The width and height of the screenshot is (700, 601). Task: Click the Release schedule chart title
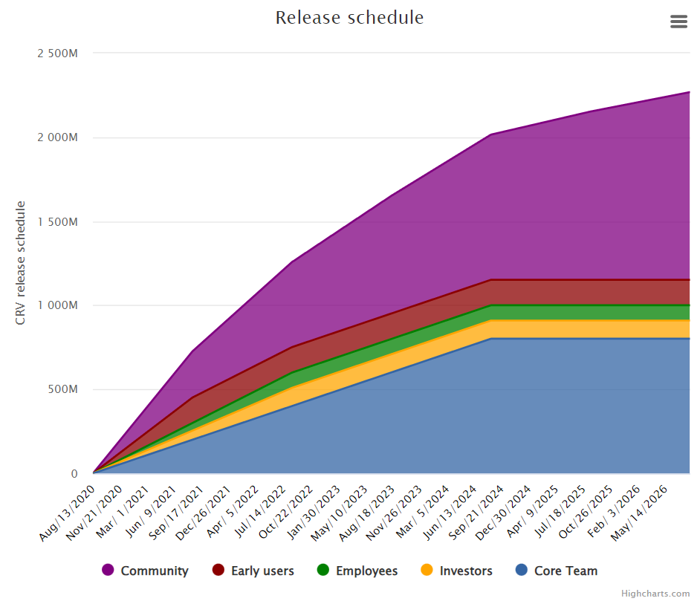(349, 18)
